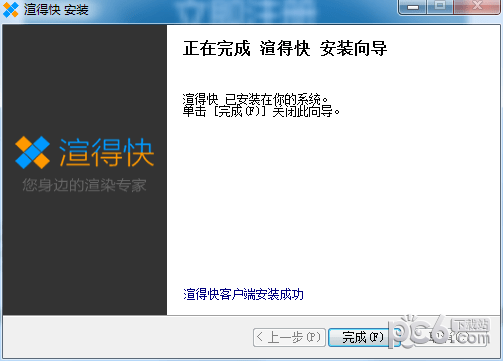
Task: Click the 渲得快 diamond logo in the dark sidebar
Action: (32, 152)
